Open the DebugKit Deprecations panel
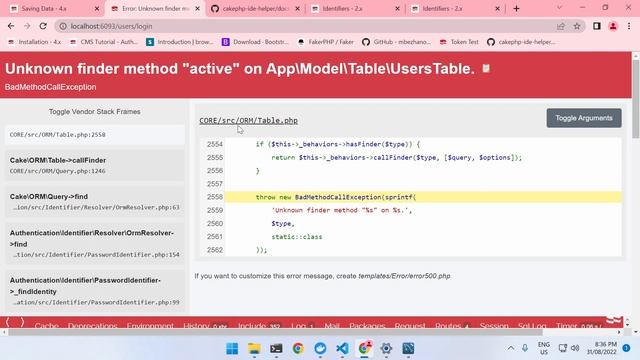The height and width of the screenshot is (360, 640). pos(93,325)
